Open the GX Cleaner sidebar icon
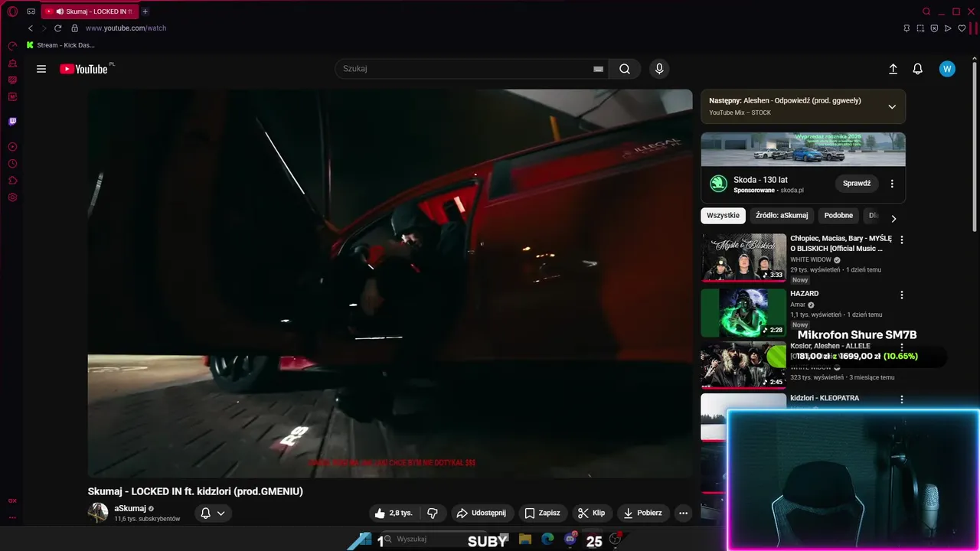 click(x=12, y=64)
